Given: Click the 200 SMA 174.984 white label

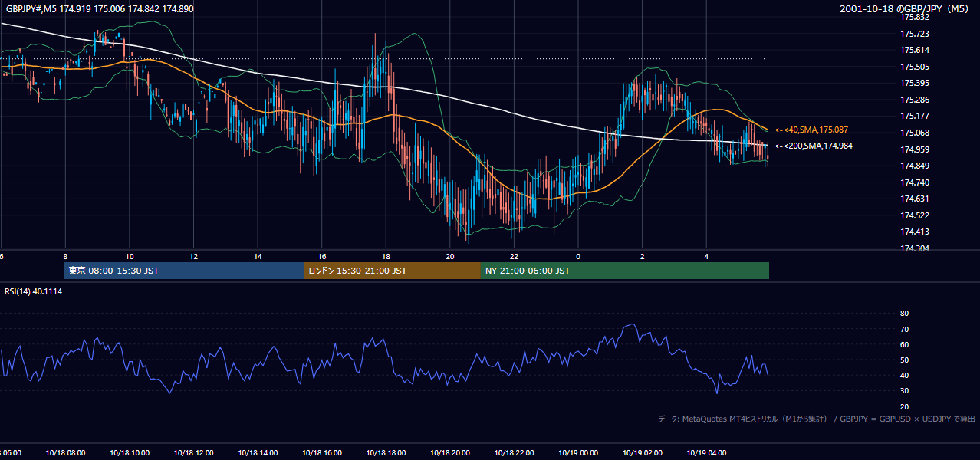Looking at the screenshot, I should pos(814,146).
